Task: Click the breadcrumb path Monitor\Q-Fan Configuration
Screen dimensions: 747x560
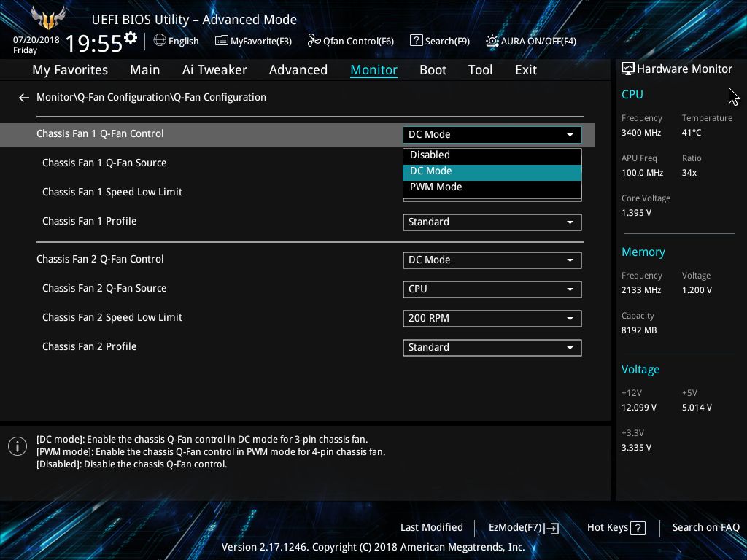Action: click(152, 97)
